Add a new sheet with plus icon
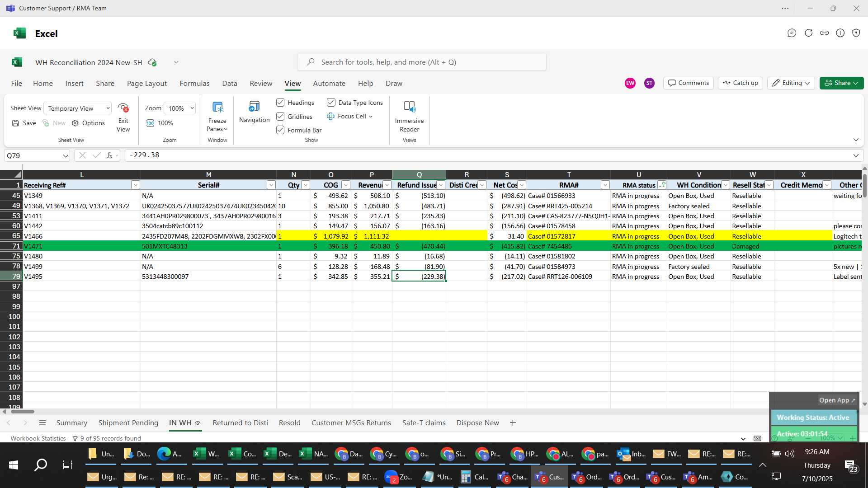 513,423
